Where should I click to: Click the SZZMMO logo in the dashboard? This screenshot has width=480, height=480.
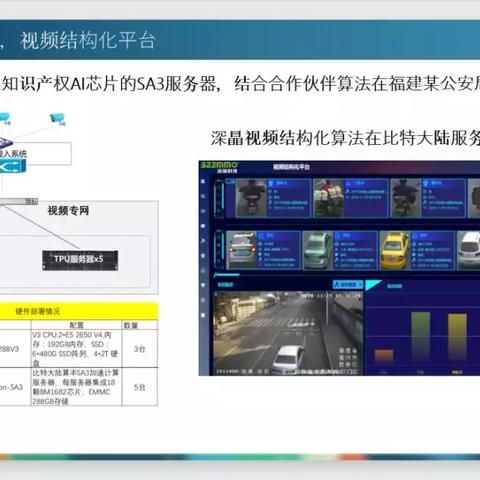point(219,166)
